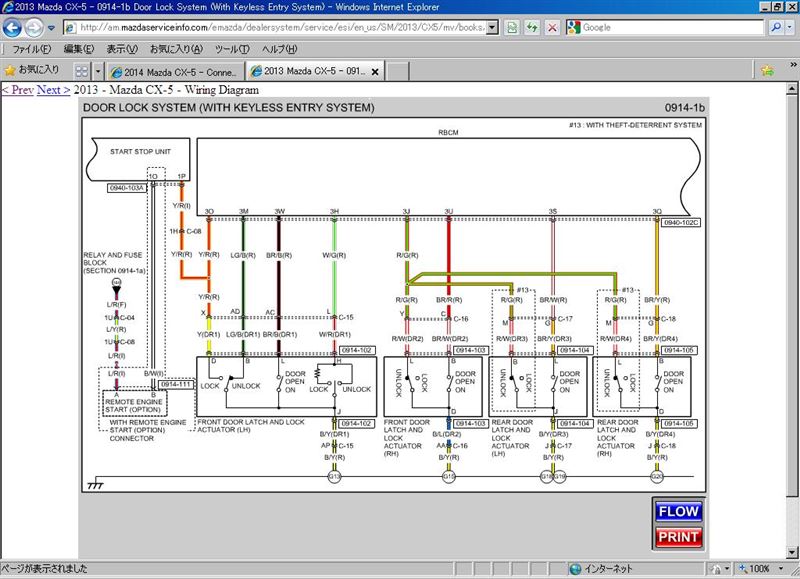Open the ファイル(F) menu
The height and width of the screenshot is (579, 800).
click(x=32, y=49)
